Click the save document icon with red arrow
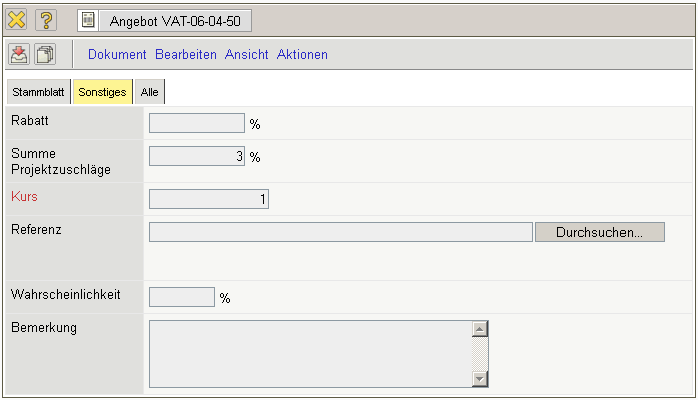Viewport: 698px width, 400px height. 19,55
